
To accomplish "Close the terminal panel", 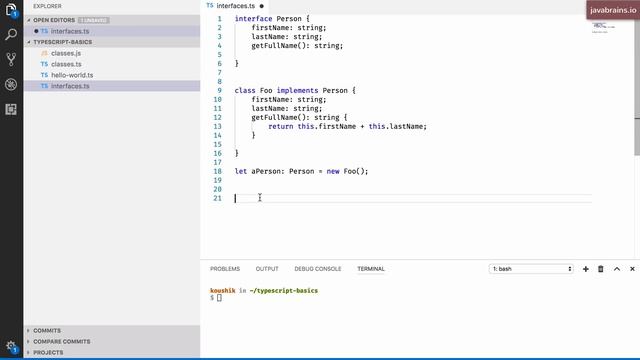I will coord(632,269).
